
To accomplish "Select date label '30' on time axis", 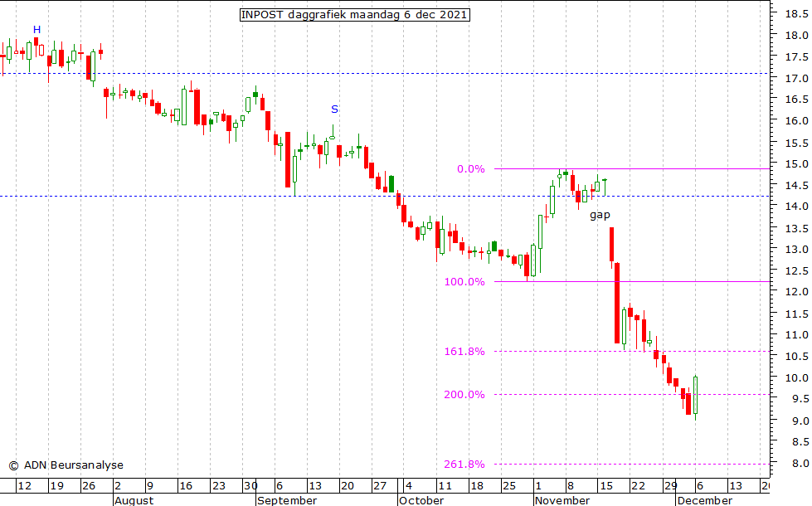I will 250,486.
